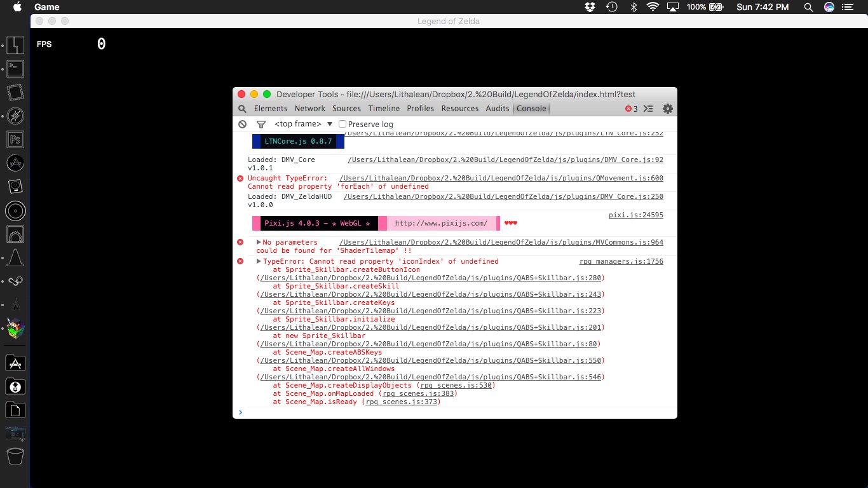The image size is (868, 488).
Task: Select the Profiles tab
Action: click(420, 109)
